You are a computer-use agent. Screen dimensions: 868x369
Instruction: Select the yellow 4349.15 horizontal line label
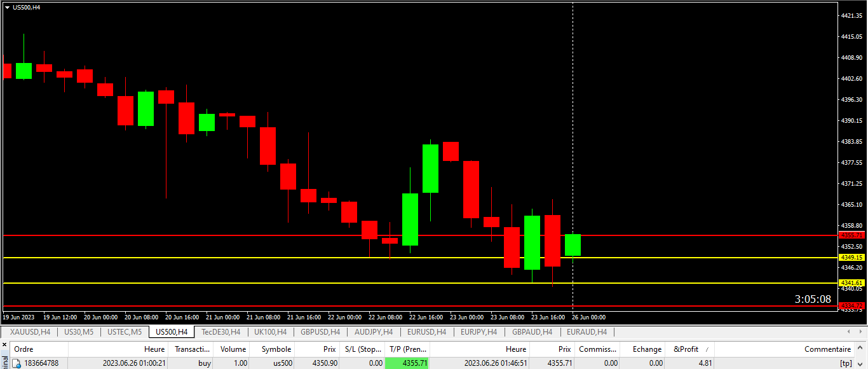tap(851, 258)
